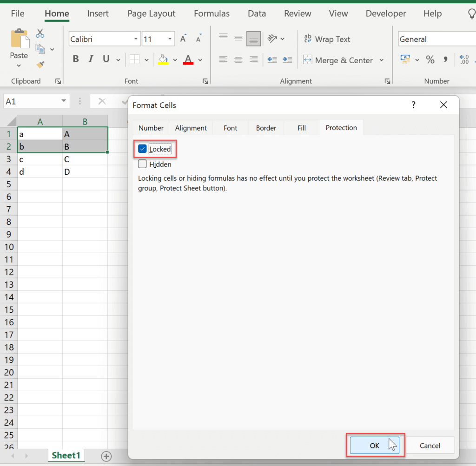Select the Sheet1 tab

tap(66, 455)
